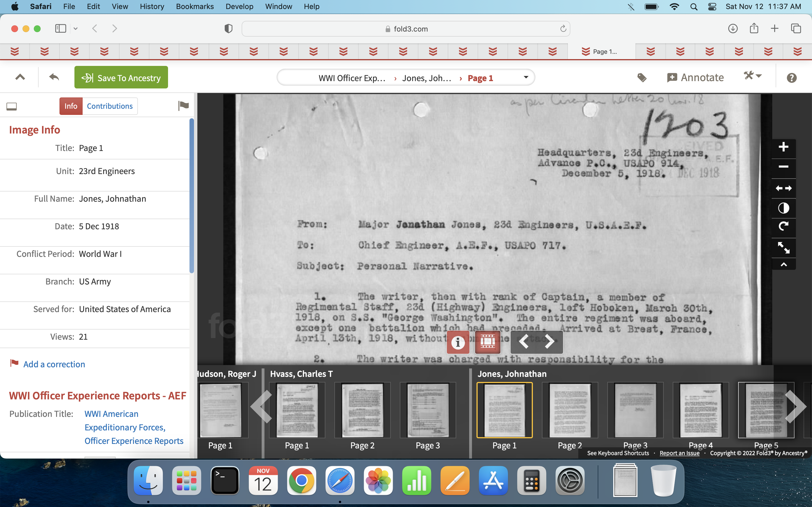Viewport: 812px width, 507px height.
Task: Select Jones Page 2 thumbnail
Action: point(570,410)
